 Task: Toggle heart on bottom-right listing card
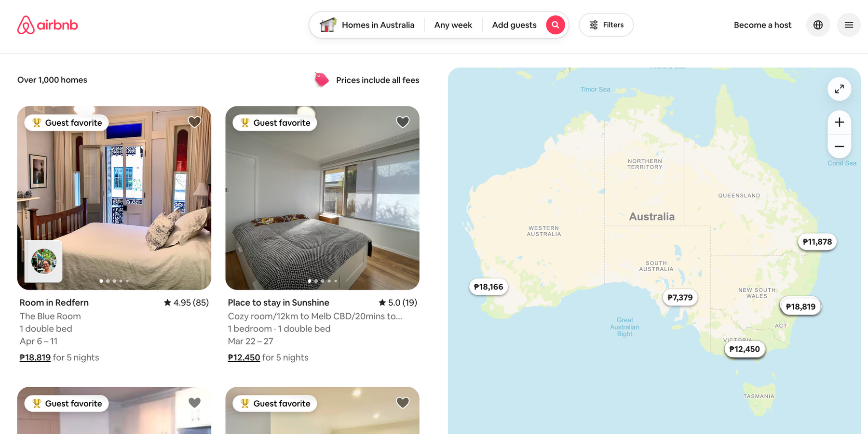coord(403,402)
